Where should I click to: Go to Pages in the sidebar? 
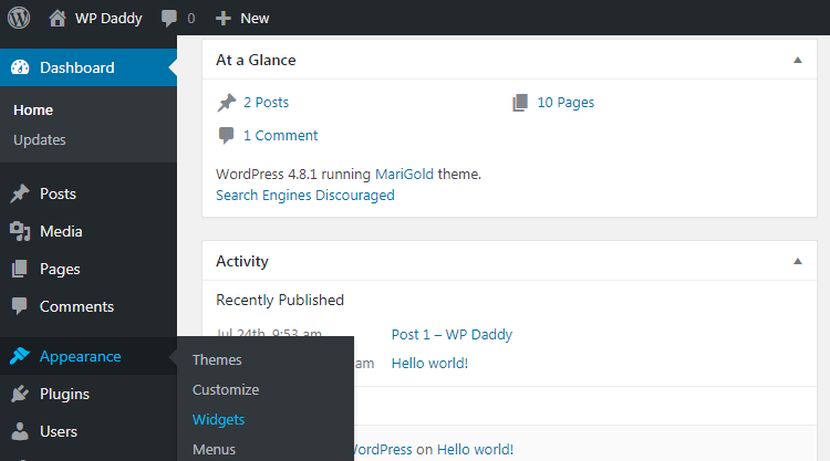[60, 269]
